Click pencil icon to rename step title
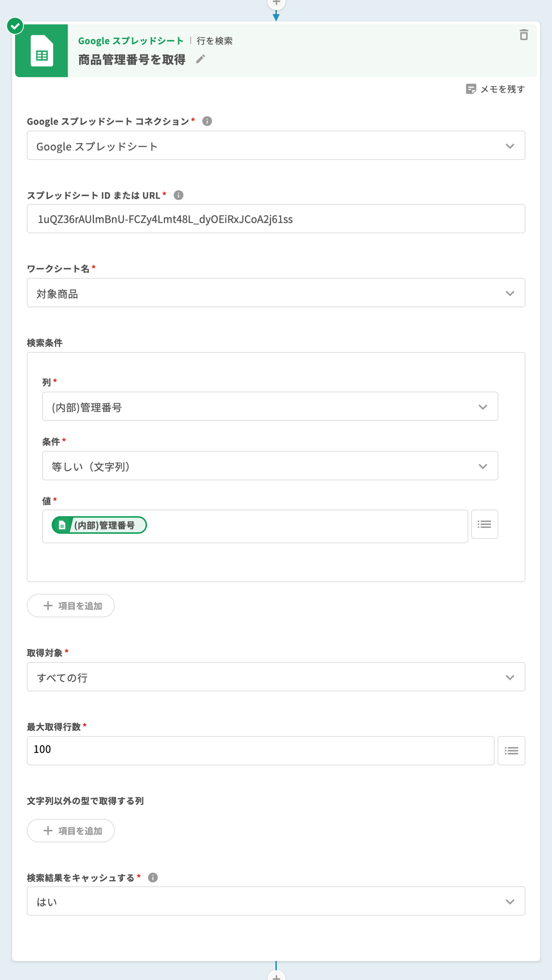The height and width of the screenshot is (980, 552). pos(200,59)
